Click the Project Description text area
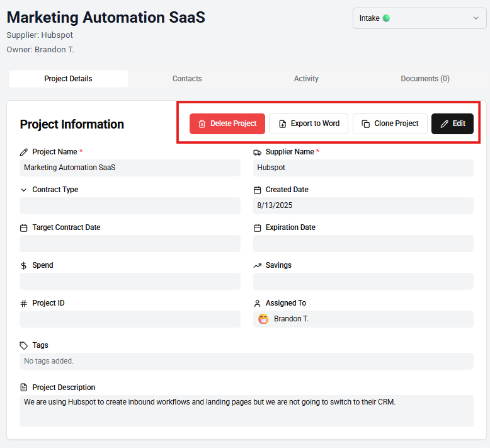 [246, 410]
